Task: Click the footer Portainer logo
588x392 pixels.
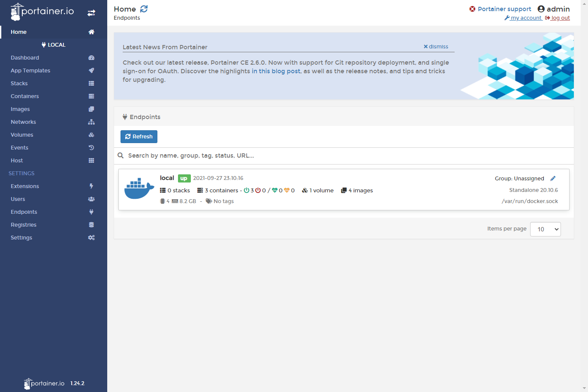Action: pyautogui.click(x=44, y=383)
